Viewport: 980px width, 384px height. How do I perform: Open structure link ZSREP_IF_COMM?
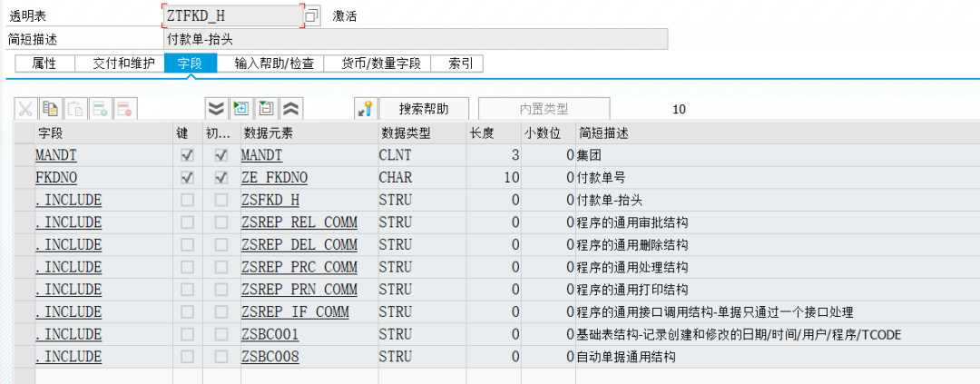pos(295,312)
